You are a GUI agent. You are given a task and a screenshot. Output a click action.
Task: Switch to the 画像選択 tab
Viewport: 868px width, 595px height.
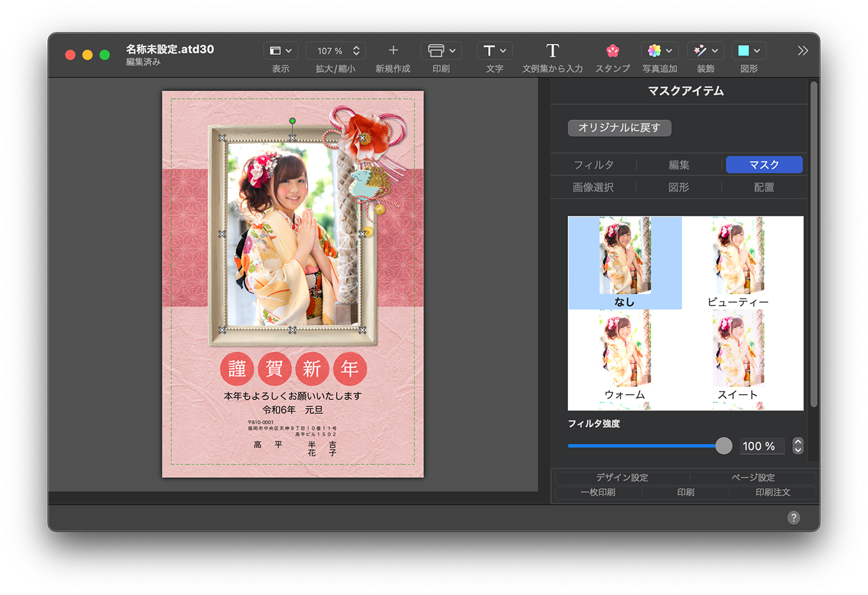pos(593,187)
